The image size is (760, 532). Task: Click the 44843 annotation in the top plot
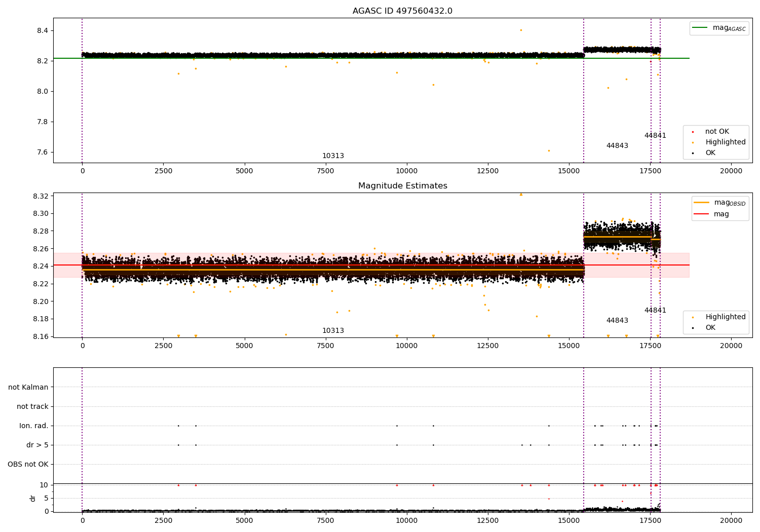(x=617, y=146)
